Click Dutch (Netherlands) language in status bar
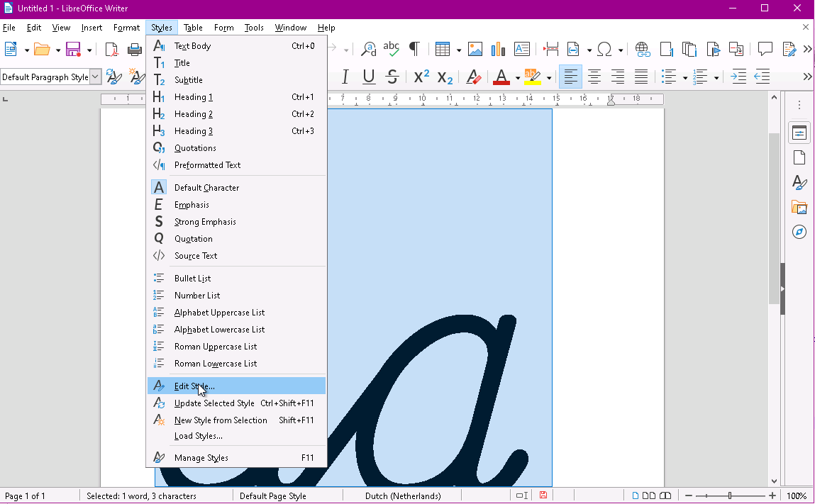Viewport: 815px width, 504px height. (403, 496)
